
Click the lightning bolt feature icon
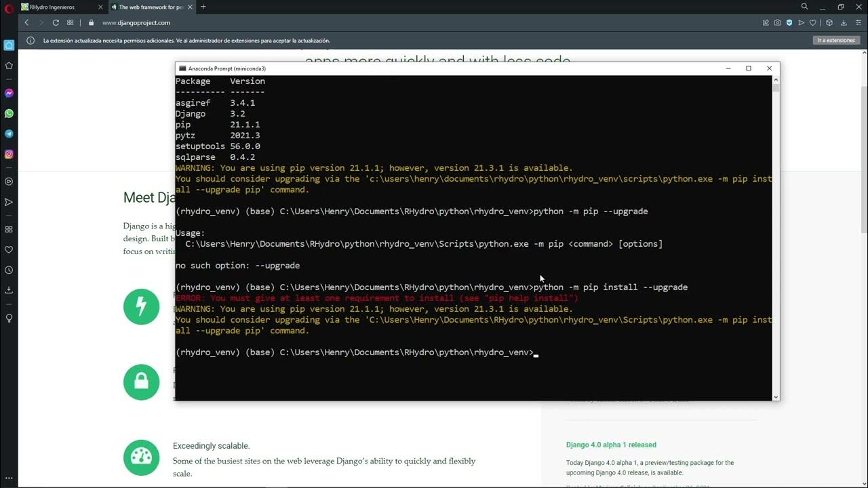141,307
